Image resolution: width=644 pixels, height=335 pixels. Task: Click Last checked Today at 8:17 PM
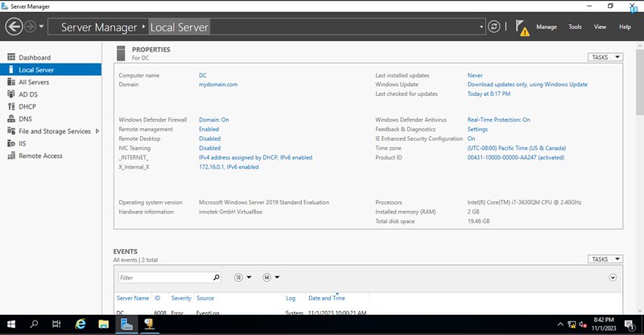click(489, 93)
